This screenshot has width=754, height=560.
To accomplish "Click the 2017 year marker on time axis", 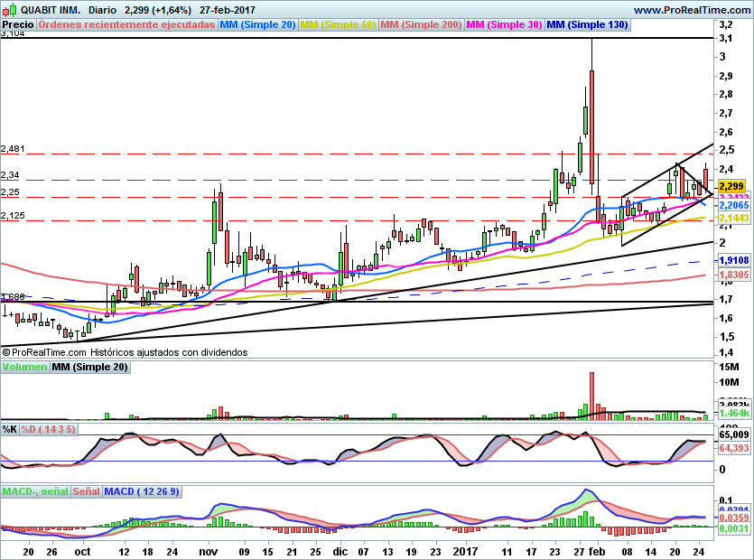I will 465,552.
